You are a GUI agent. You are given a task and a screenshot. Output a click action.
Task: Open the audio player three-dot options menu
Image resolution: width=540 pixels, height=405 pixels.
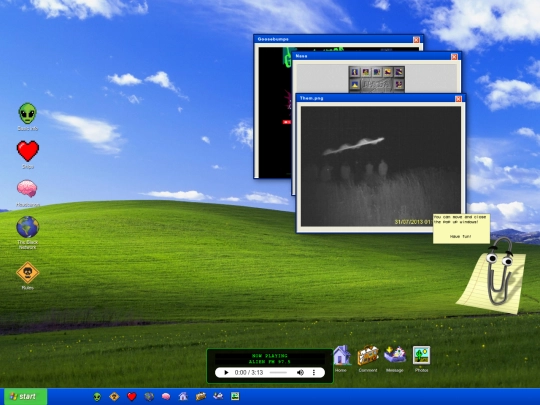[314, 373]
